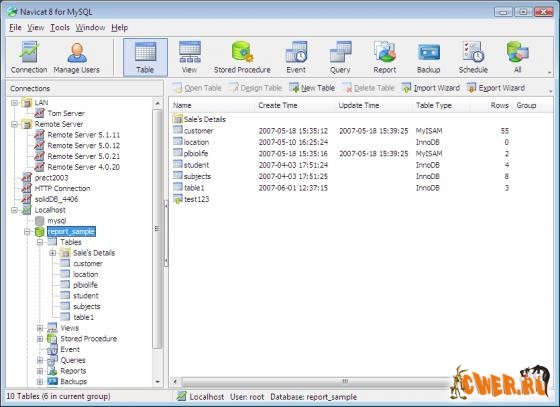Image resolution: width=560 pixels, height=407 pixels.
Task: Expand the Views node
Action: pos(40,328)
